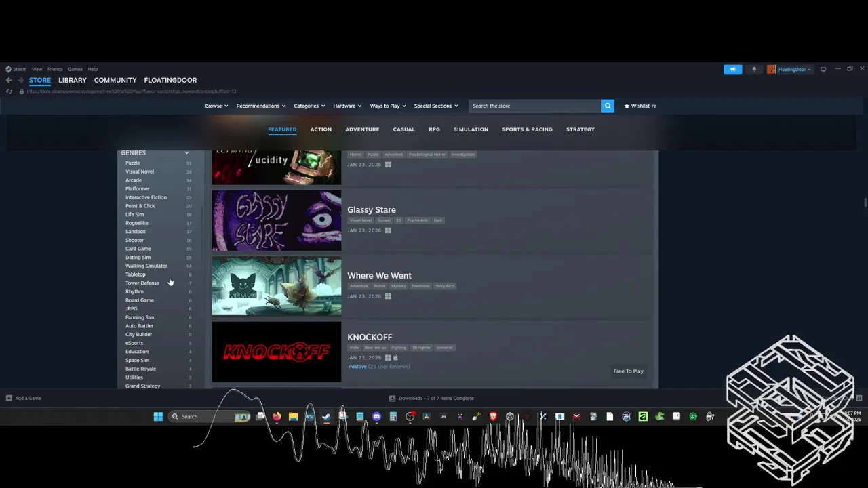This screenshot has width=868, height=488.
Task: Open the FloatingDoor account dropdown
Action: click(794, 69)
